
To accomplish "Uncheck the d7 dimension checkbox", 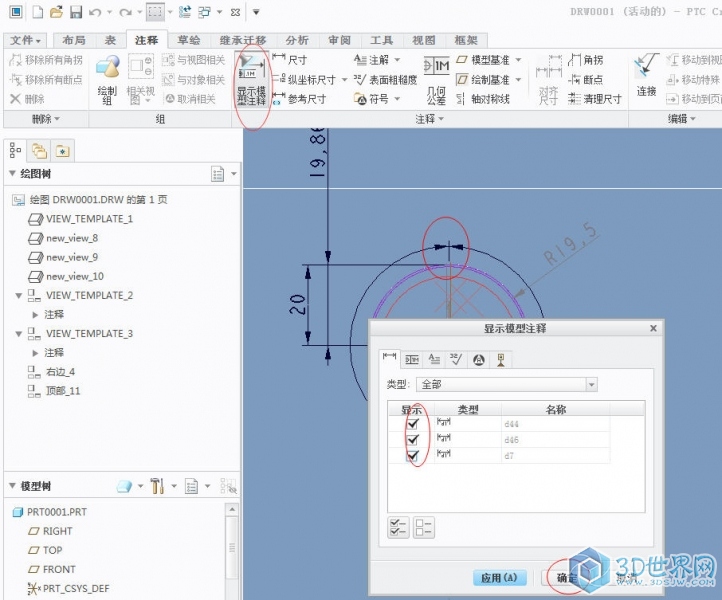I will 413,455.
